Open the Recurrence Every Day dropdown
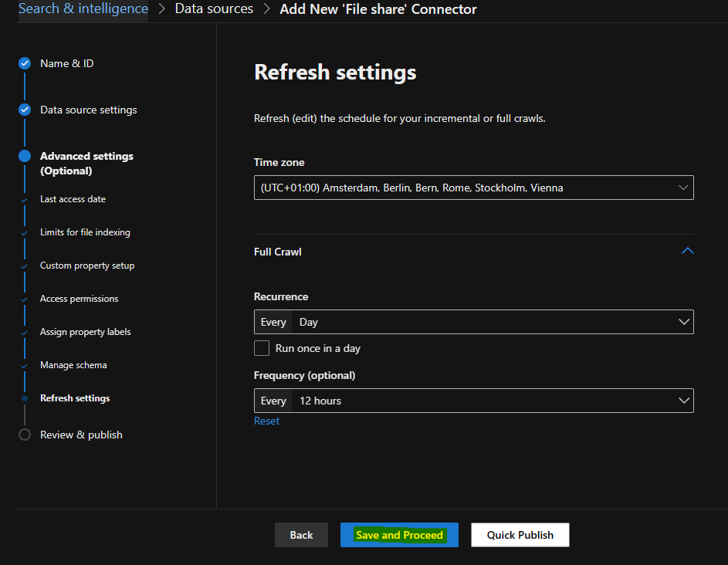This screenshot has width=728, height=565. [473, 322]
